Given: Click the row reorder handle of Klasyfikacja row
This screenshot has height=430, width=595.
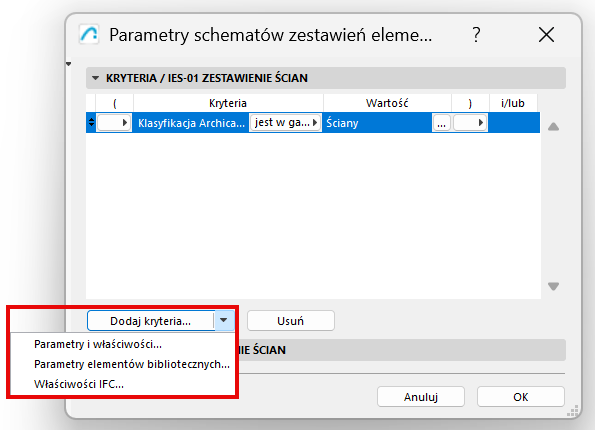Looking at the screenshot, I should coord(91,122).
